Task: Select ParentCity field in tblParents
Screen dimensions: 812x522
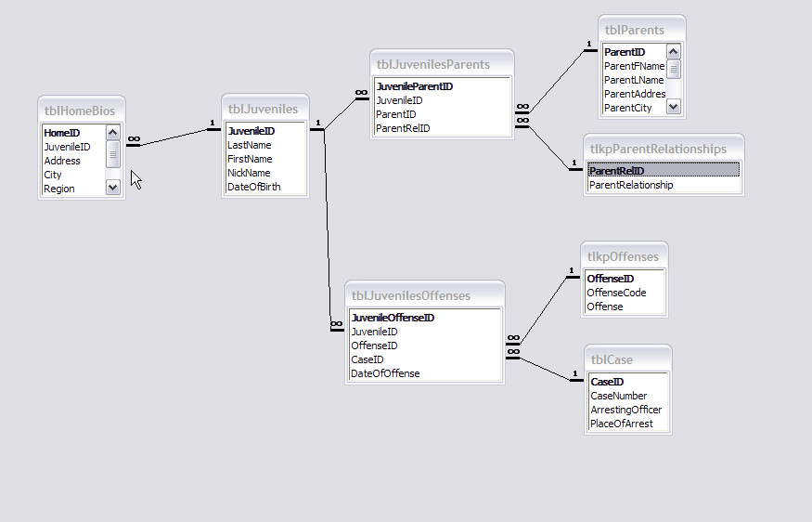Action: click(x=635, y=108)
